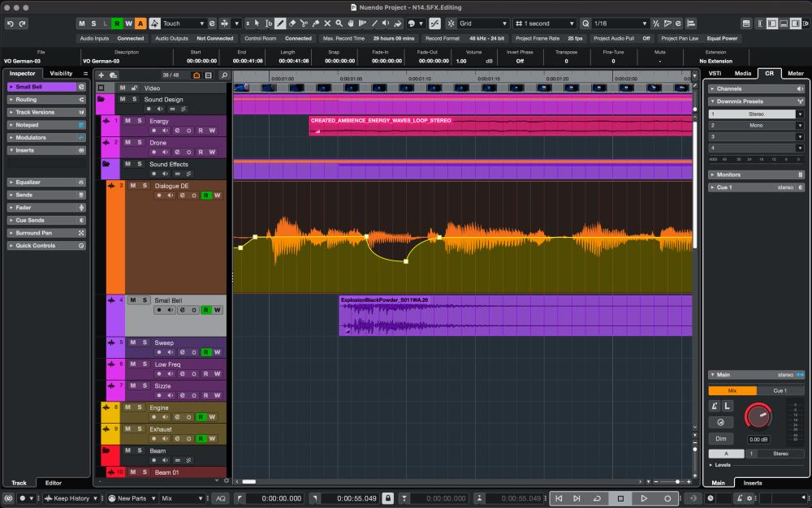Image resolution: width=812 pixels, height=508 pixels.
Task: Activate the Cycle loop button in transport
Action: pyautogui.click(x=598, y=498)
